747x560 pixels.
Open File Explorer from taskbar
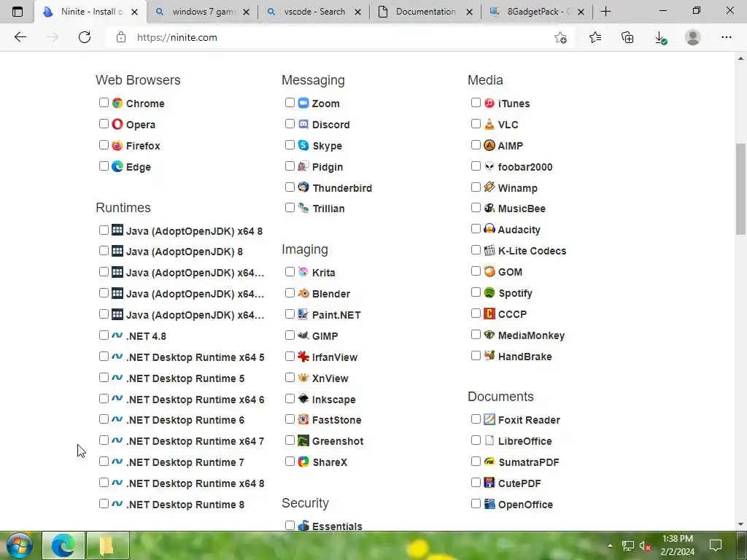pos(108,545)
